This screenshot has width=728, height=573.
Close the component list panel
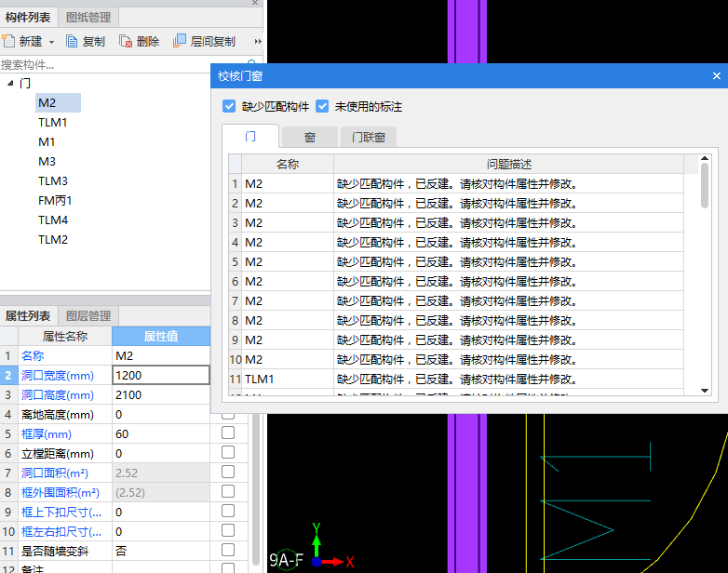coord(255,4)
